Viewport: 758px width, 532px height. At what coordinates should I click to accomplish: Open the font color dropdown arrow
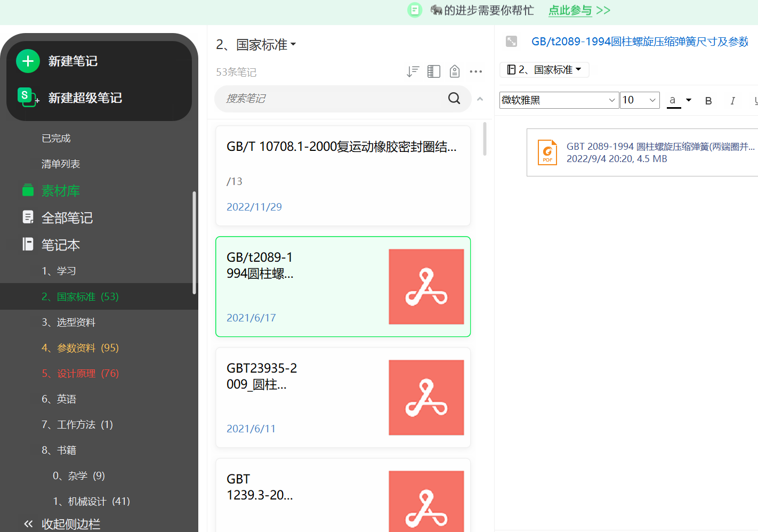(689, 100)
